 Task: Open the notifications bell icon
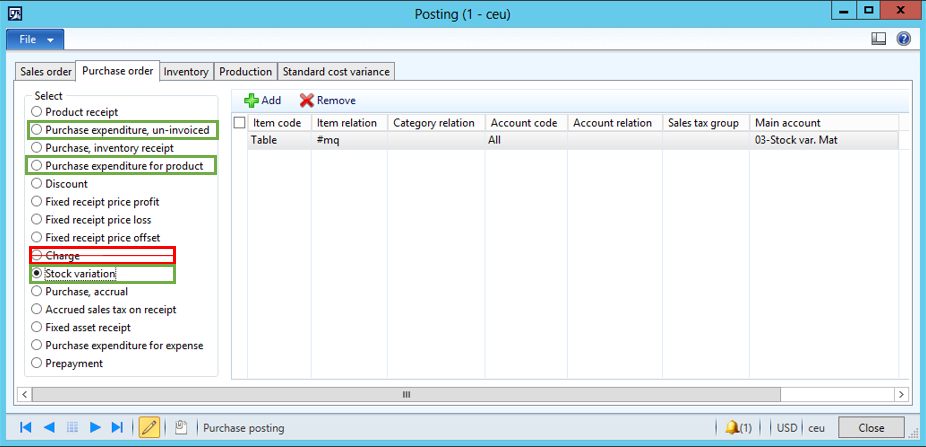pos(733,427)
